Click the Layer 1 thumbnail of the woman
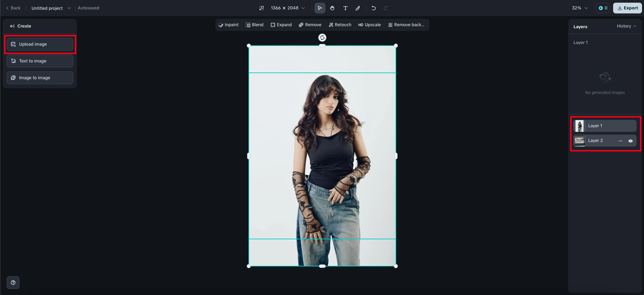644x295 pixels. pyautogui.click(x=580, y=126)
